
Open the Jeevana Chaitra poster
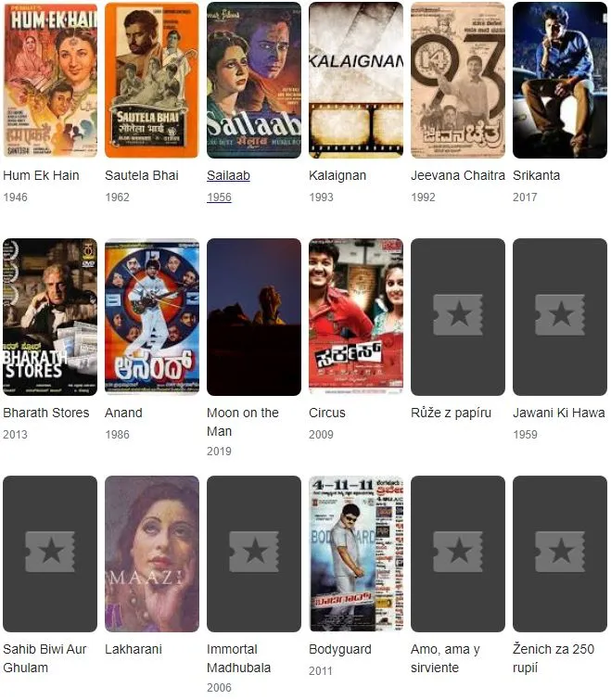[x=458, y=80]
